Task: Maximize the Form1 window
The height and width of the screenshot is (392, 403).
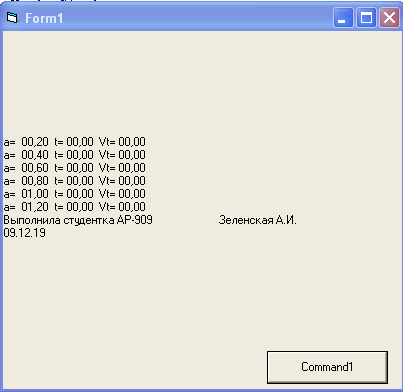Action: (366, 18)
